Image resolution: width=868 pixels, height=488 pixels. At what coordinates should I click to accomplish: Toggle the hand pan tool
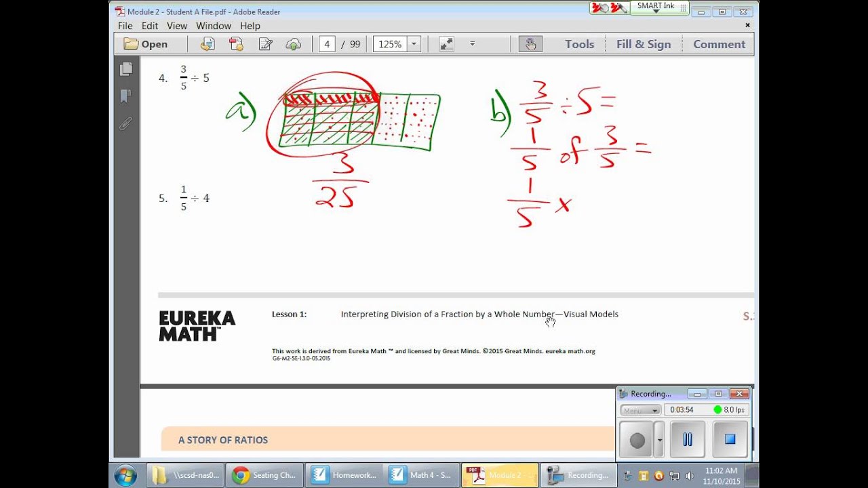(530, 44)
